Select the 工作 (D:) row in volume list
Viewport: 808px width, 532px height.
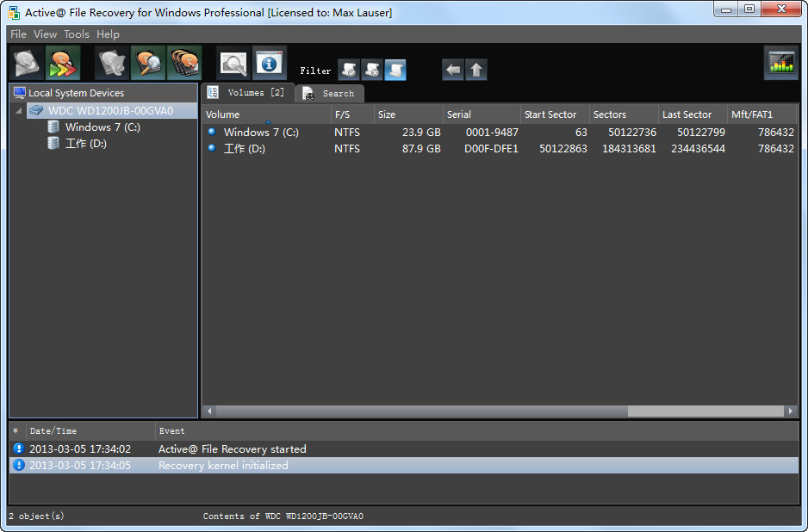(x=500, y=149)
